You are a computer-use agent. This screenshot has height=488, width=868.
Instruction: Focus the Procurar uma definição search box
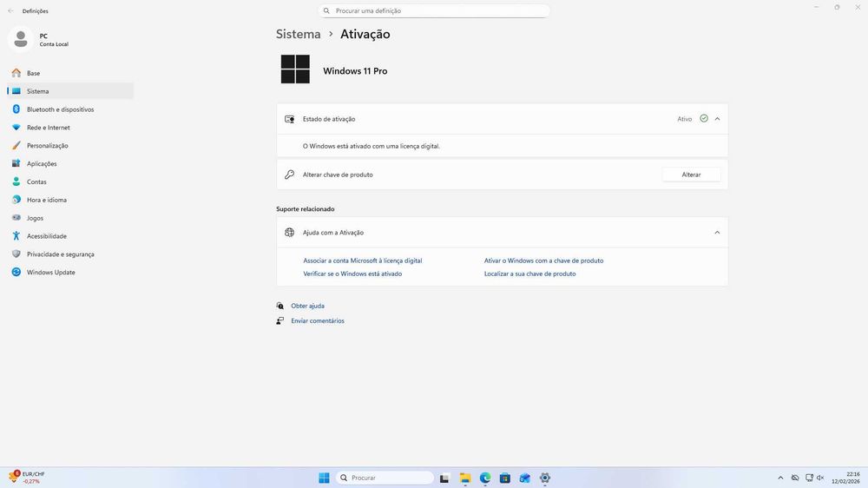(x=434, y=10)
